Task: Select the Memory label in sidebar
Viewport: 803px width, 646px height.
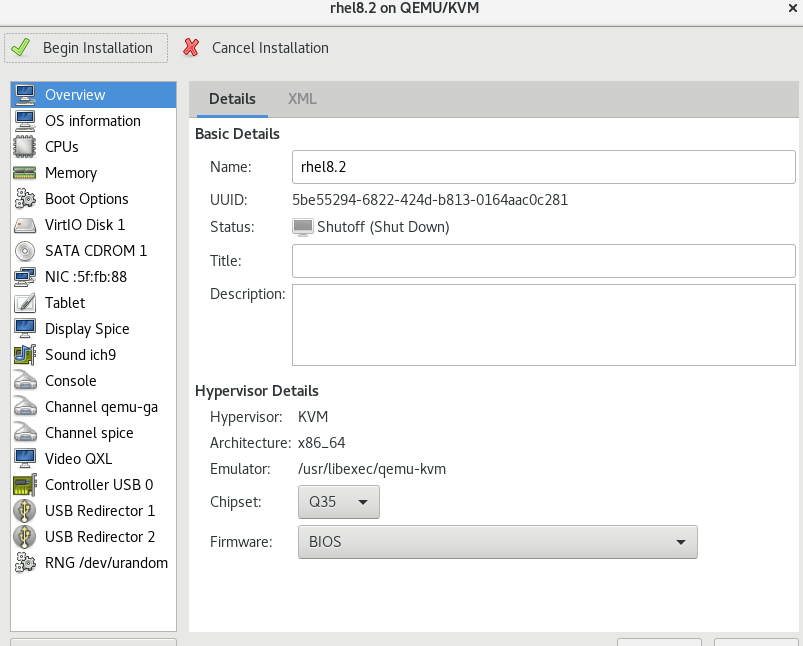Action: 71,173
